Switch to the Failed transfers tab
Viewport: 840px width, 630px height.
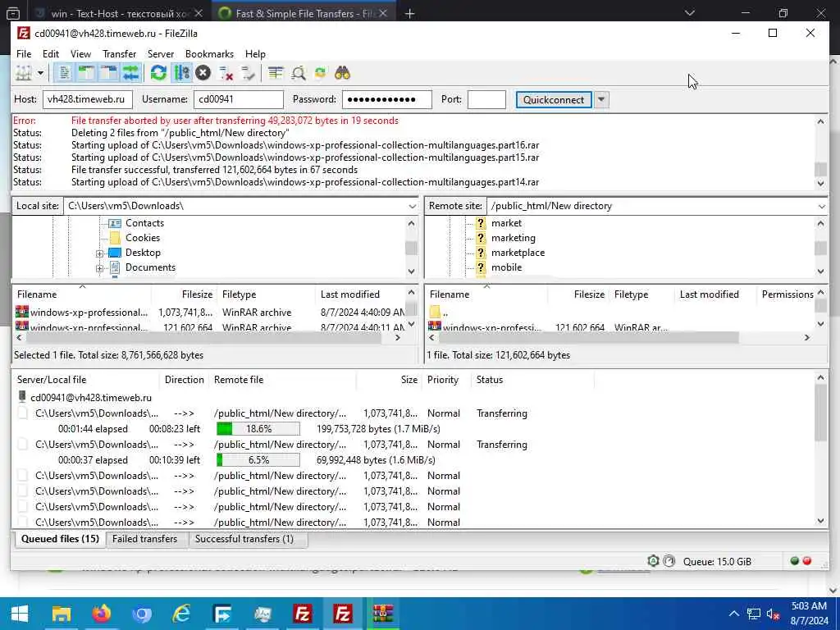pyautogui.click(x=144, y=539)
